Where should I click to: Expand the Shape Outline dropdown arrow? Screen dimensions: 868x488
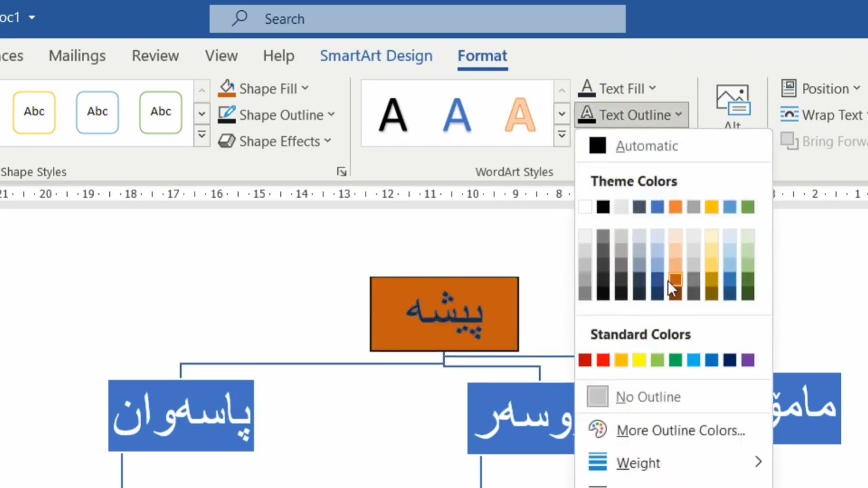331,115
